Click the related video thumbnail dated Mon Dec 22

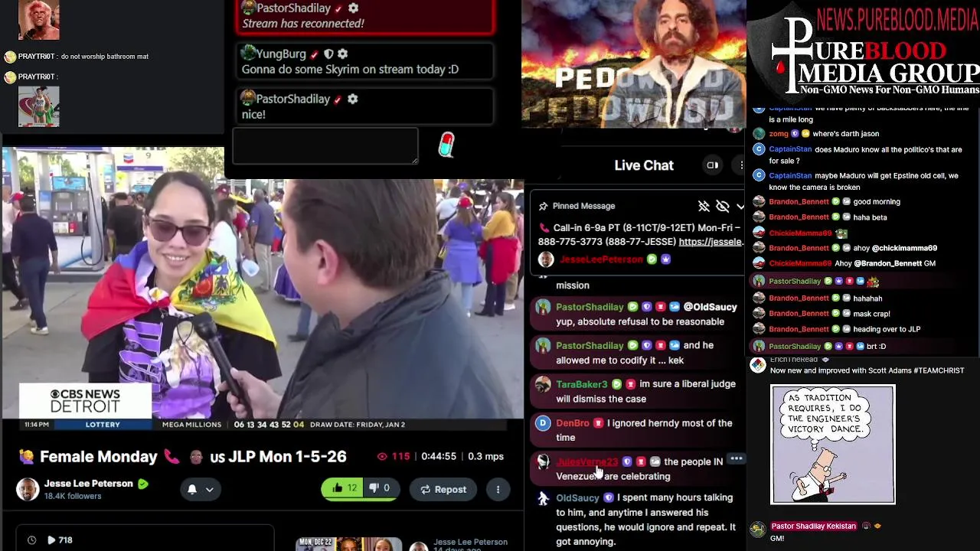tap(349, 544)
